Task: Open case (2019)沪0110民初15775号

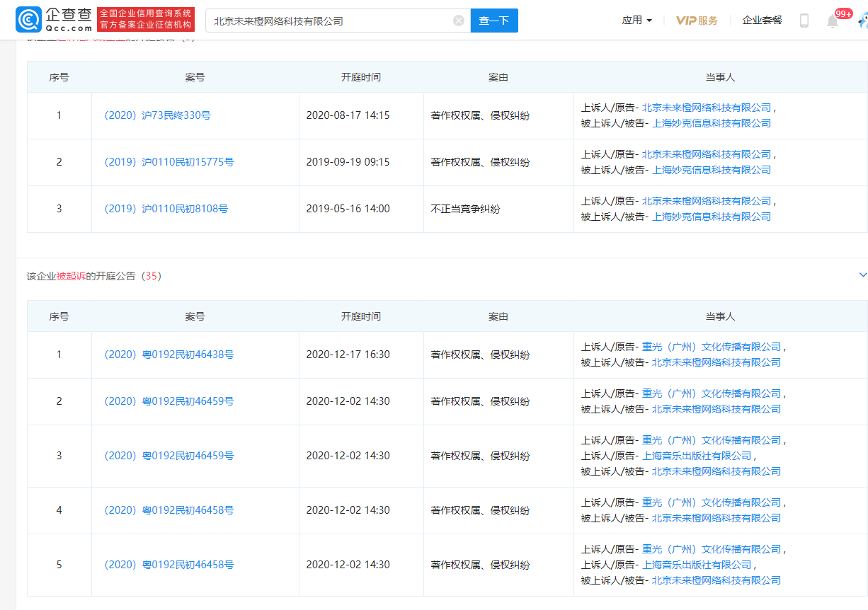Action: (169, 162)
